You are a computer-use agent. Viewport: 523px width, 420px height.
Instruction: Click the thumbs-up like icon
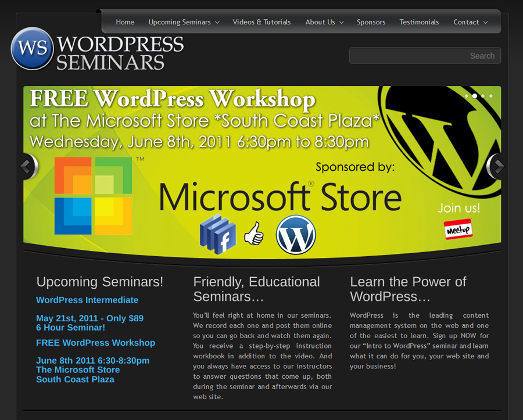(x=254, y=234)
